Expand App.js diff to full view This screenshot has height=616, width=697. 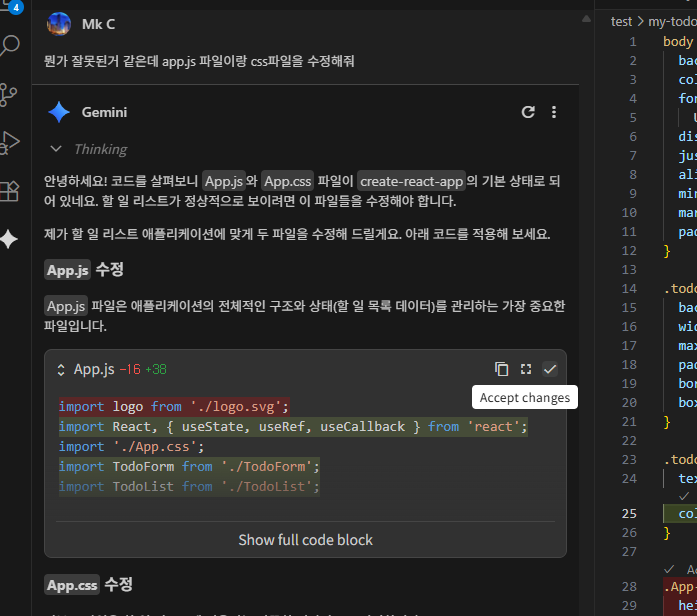tap(526, 369)
